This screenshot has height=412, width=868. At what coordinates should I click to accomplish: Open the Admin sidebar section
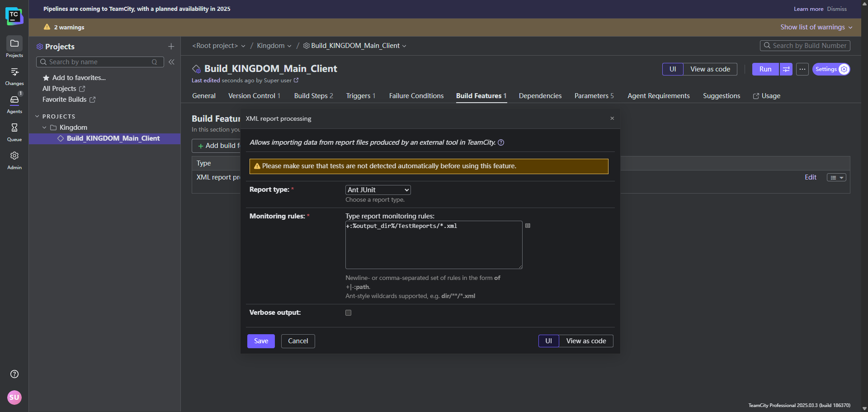point(14,160)
